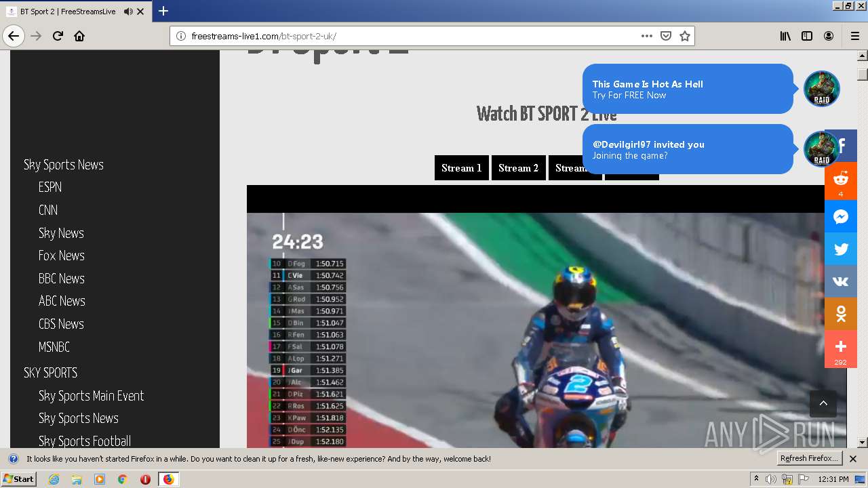Click the Refresh Firefox button
The image size is (868, 488).
pos(810,459)
